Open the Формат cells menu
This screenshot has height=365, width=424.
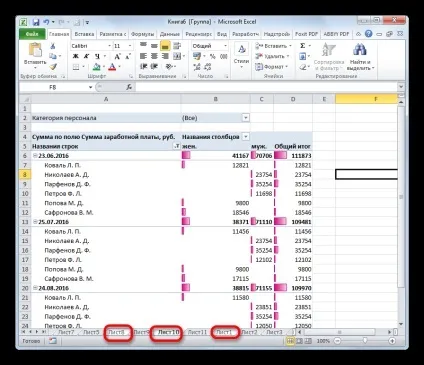click(271, 67)
